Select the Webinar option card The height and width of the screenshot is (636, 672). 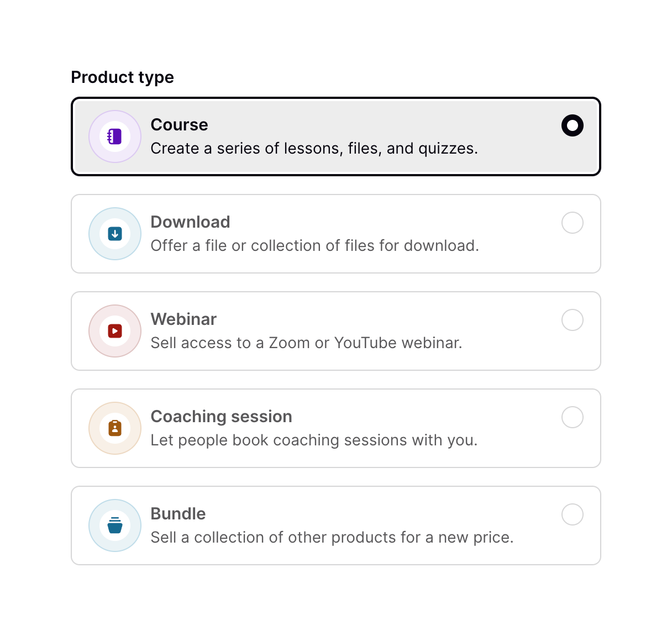click(x=336, y=331)
